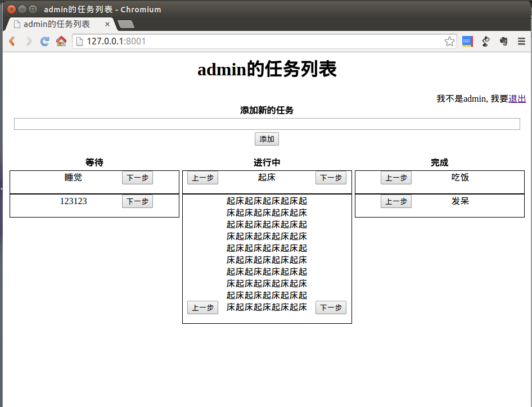Click the 123123 task text
This screenshot has height=407, width=532.
(x=73, y=201)
